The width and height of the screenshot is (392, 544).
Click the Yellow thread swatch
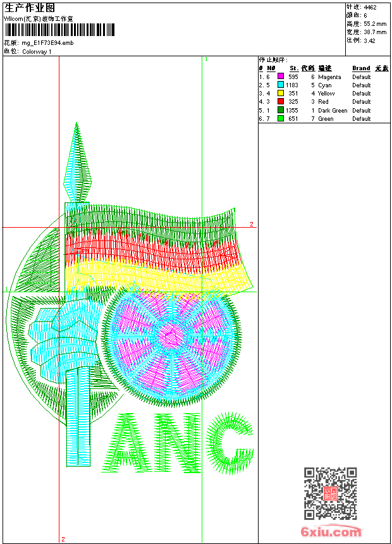tap(281, 94)
